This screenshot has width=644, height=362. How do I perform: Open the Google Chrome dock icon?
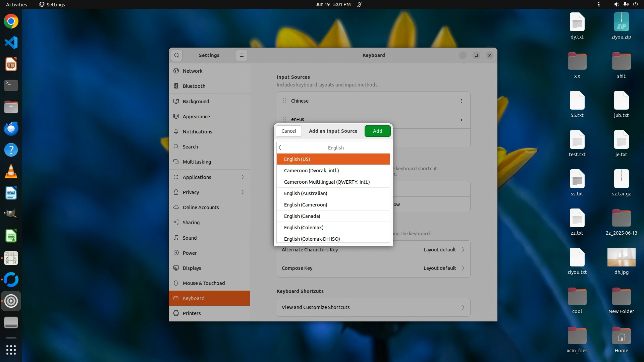11,21
